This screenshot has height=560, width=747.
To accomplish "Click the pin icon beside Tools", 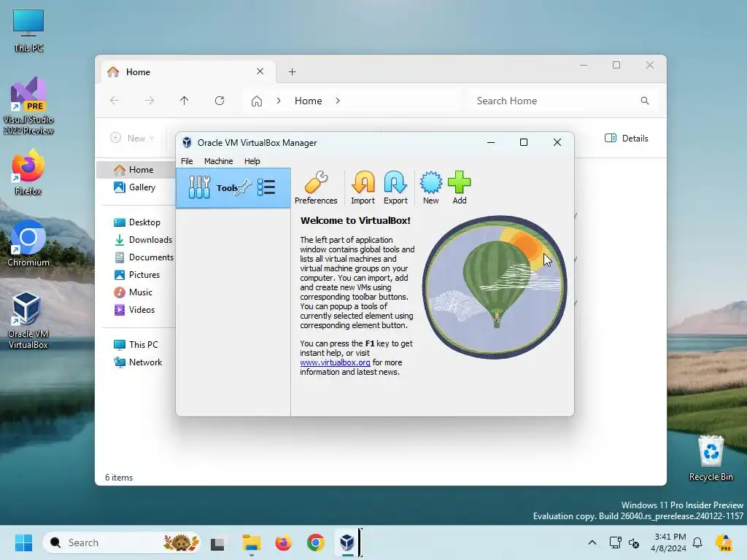I will pos(244,187).
